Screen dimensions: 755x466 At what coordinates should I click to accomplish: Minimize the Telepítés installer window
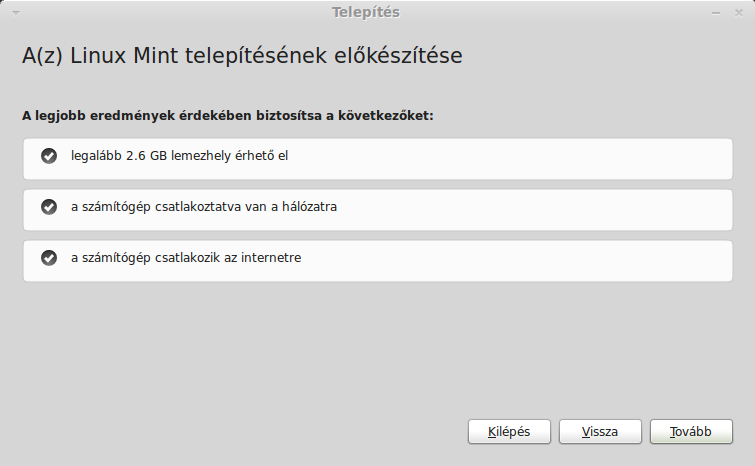tap(716, 13)
